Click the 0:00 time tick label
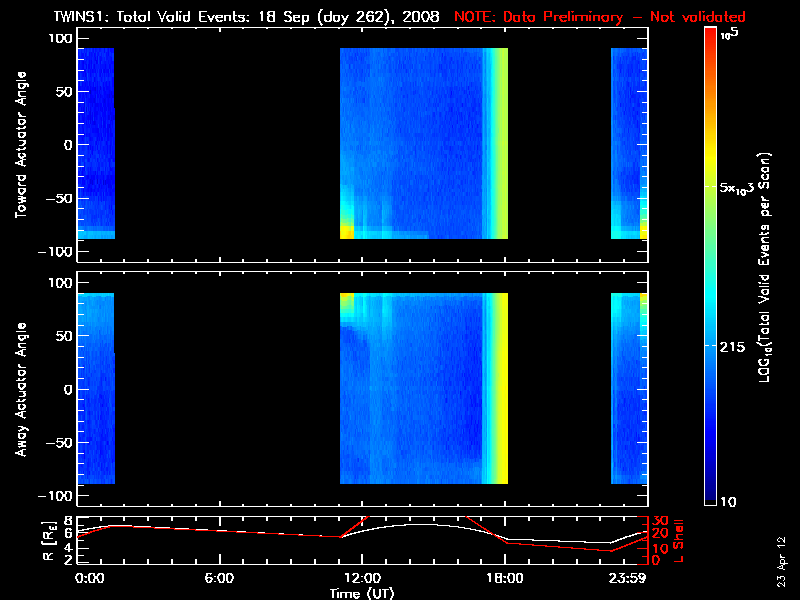The width and height of the screenshot is (800, 600). point(88,578)
